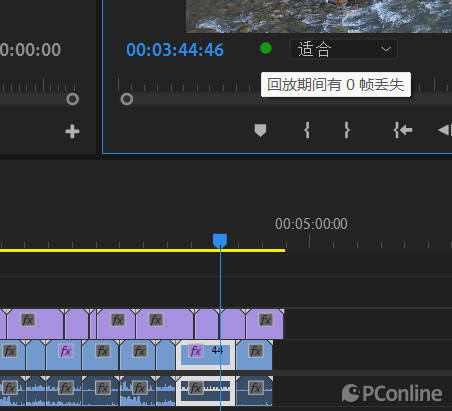Image resolution: width=452 pixels, height=411 pixels.
Task: Click fx badge on selected audio clip
Action: point(196,388)
